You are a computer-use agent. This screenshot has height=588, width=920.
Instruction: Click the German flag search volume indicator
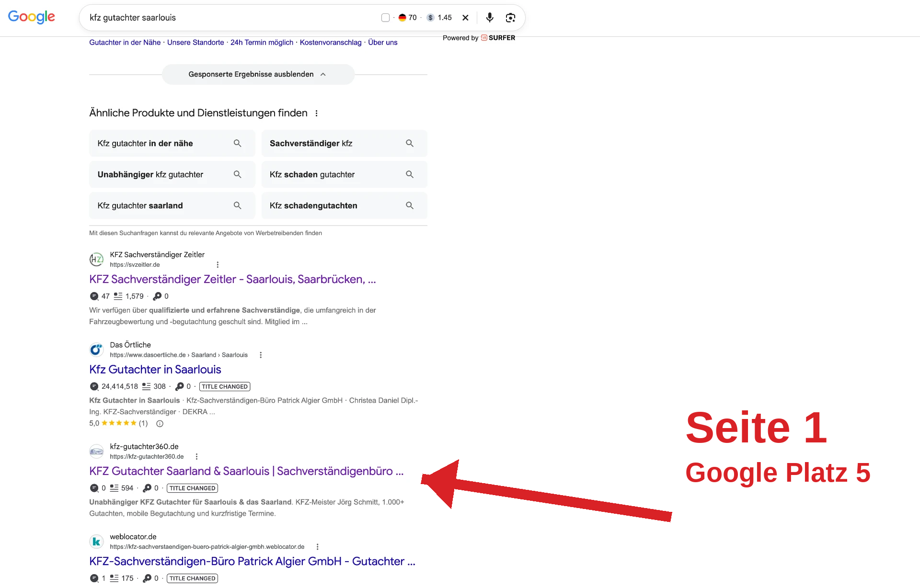coord(402,18)
